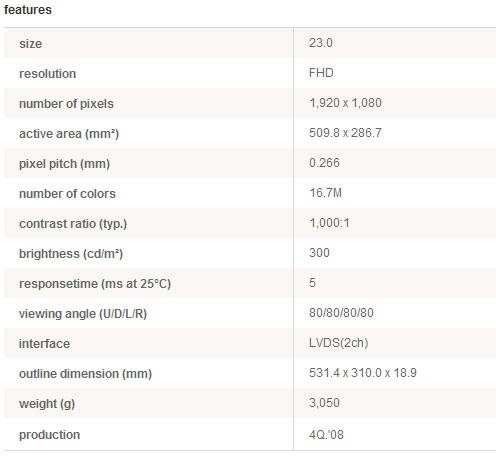Select the 'size' row label

coord(31,44)
